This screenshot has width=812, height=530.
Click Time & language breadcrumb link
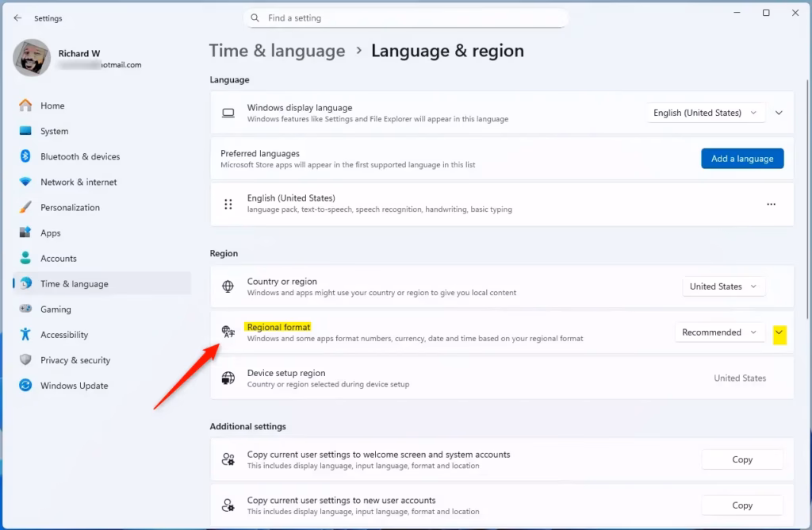point(277,51)
